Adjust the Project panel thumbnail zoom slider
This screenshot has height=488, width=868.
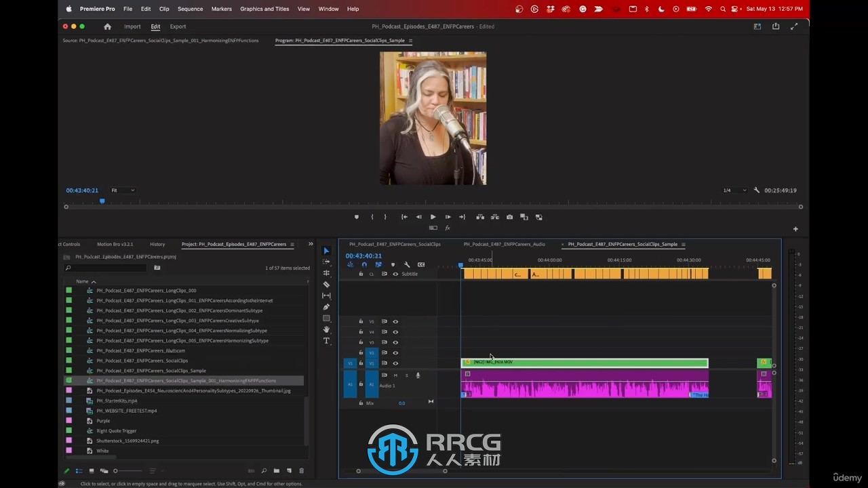[129, 470]
